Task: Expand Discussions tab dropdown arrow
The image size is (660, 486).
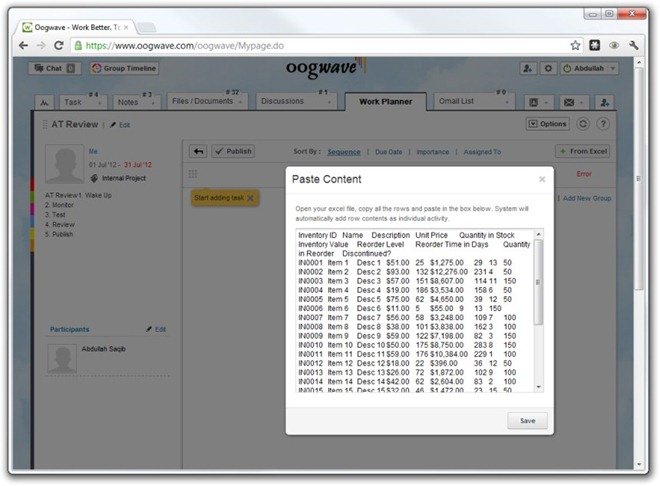Action: pos(329,102)
